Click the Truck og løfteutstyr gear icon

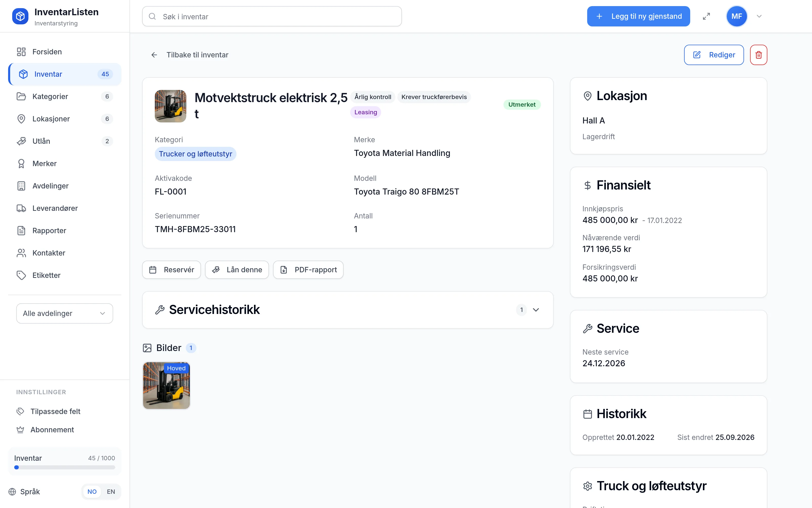pyautogui.click(x=587, y=486)
